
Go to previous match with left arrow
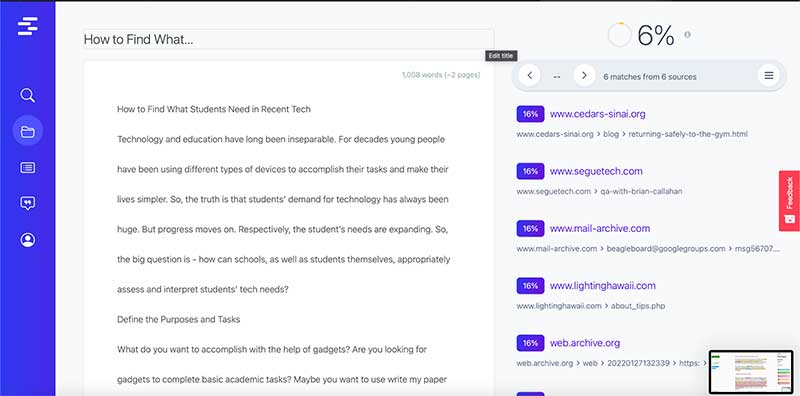(x=530, y=76)
